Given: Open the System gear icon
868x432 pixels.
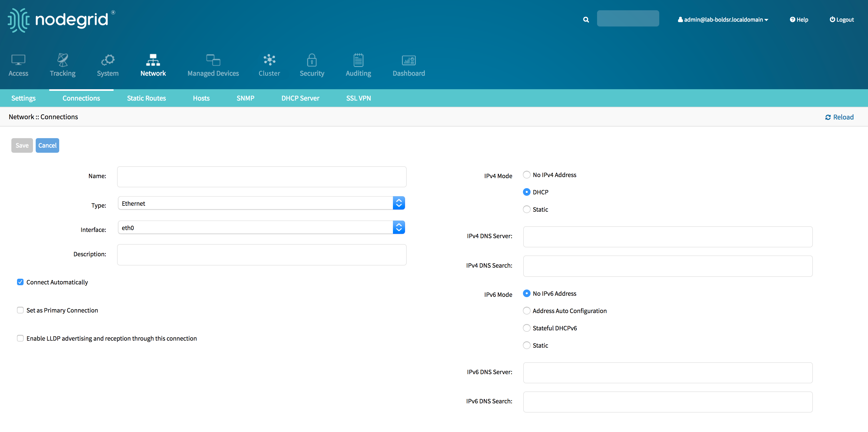Looking at the screenshot, I should (x=108, y=60).
